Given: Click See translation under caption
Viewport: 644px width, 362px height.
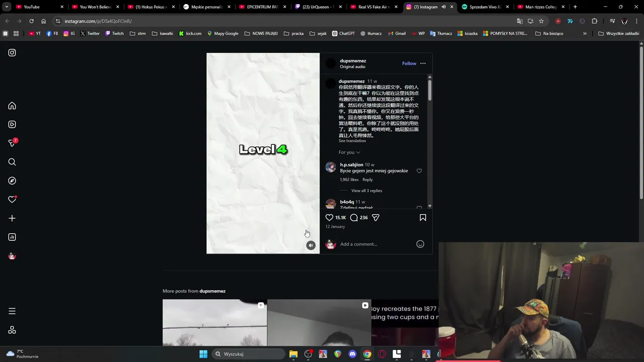Looking at the screenshot, I should pos(352,141).
